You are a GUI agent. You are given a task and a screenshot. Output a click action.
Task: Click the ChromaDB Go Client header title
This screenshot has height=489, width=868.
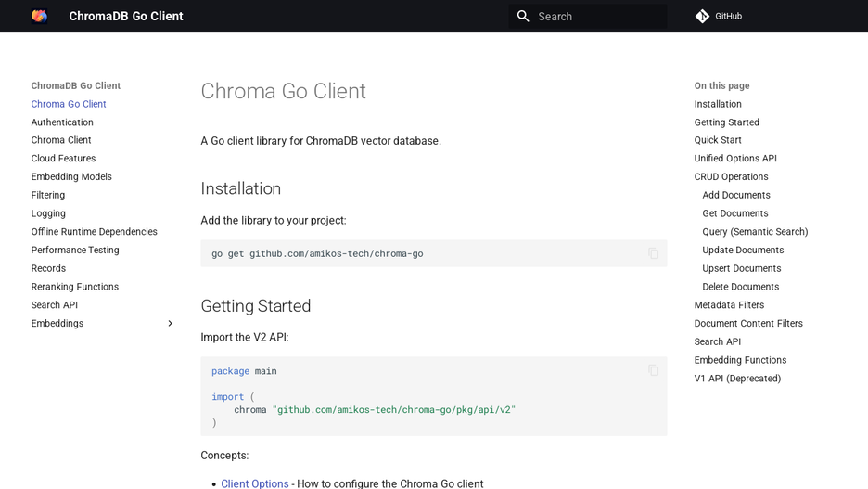click(x=126, y=16)
